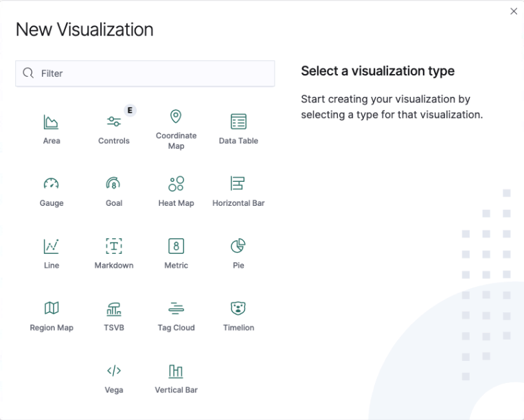This screenshot has height=420, width=524.
Task: Click the experimental E badge on Controls
Action: point(130,110)
